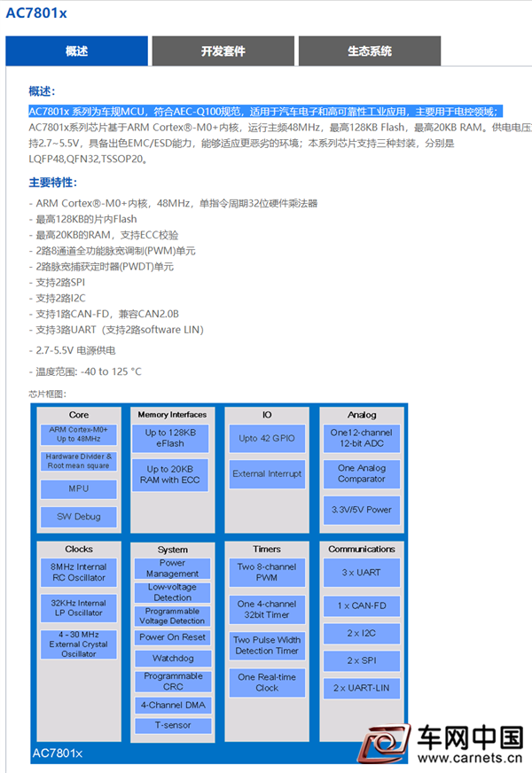Click the Upto 42 GPIO block
532x773 pixels.
(267, 438)
